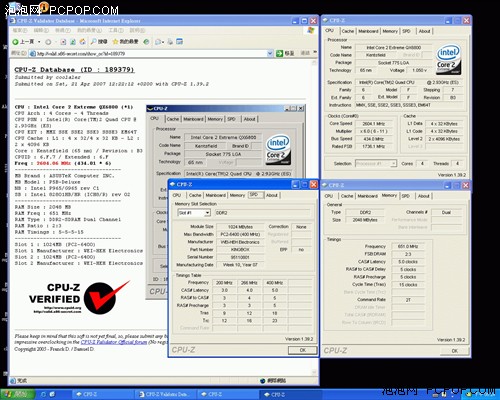Click the Back arrow icon in Internet Explorer
Screen dimensions: 500x400
pos(15,42)
